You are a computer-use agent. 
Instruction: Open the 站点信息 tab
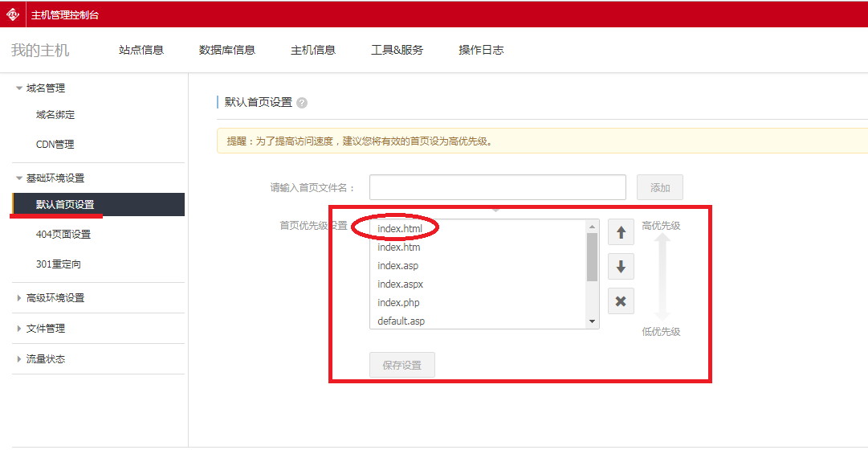[141, 50]
